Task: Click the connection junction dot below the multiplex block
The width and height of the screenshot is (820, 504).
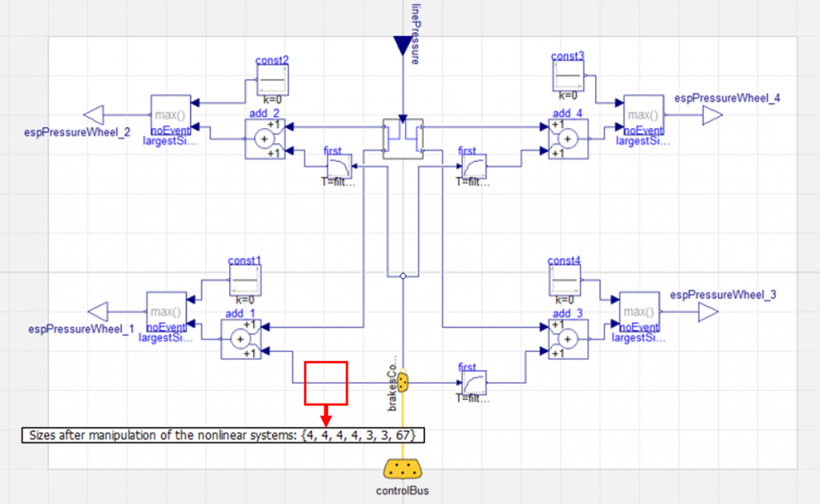Action: (x=403, y=276)
